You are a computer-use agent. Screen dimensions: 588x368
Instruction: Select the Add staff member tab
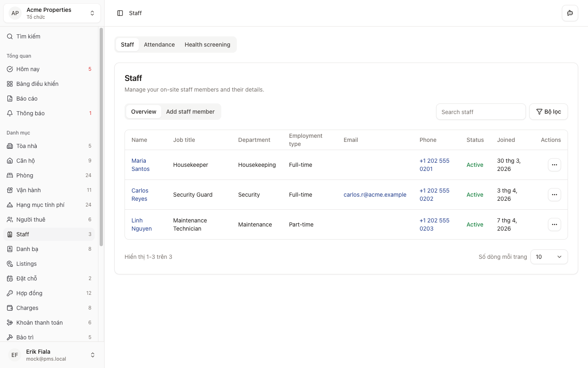pos(190,112)
